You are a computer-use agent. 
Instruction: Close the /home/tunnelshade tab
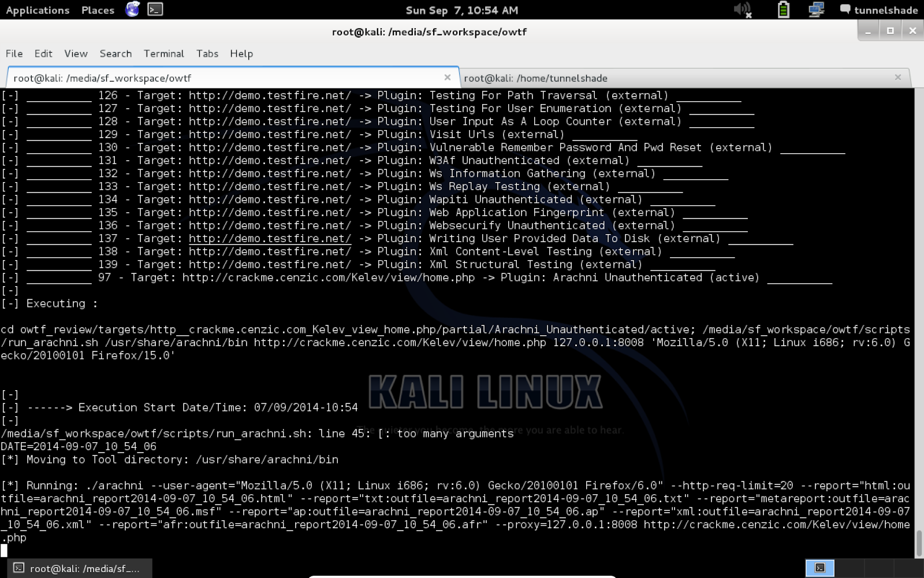pos(897,77)
